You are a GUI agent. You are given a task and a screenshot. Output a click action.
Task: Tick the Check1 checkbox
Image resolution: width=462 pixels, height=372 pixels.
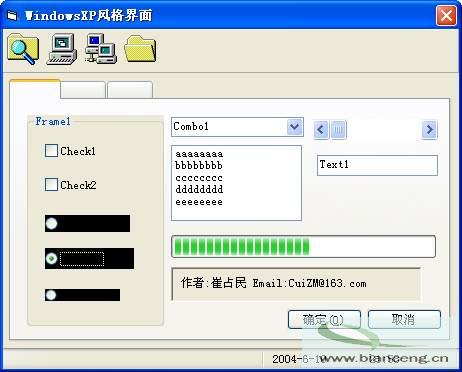[51, 151]
